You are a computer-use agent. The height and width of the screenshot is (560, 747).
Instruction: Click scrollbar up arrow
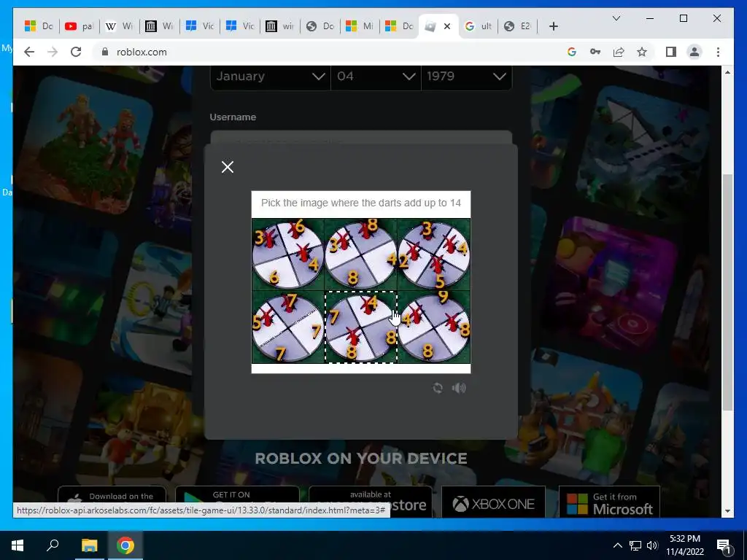click(x=727, y=72)
